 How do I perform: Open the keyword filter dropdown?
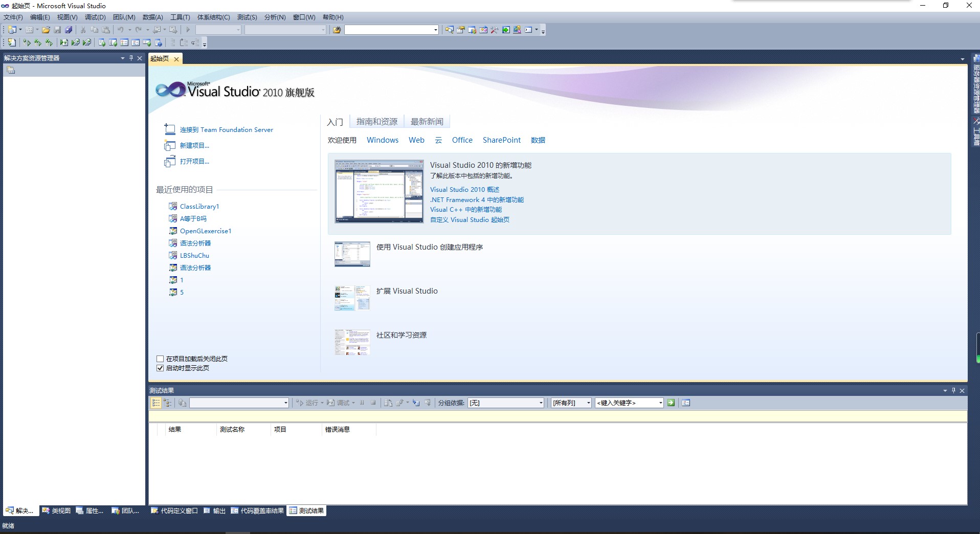(660, 403)
